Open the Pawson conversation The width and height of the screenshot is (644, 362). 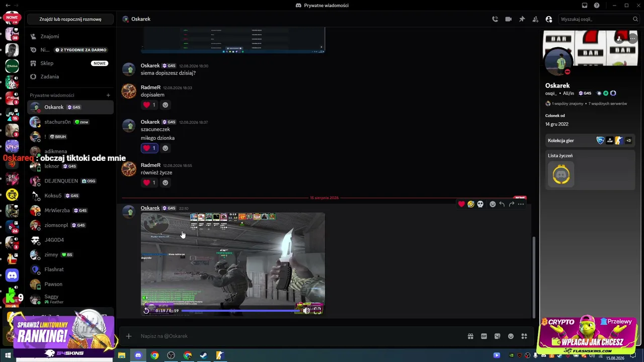coord(70,284)
